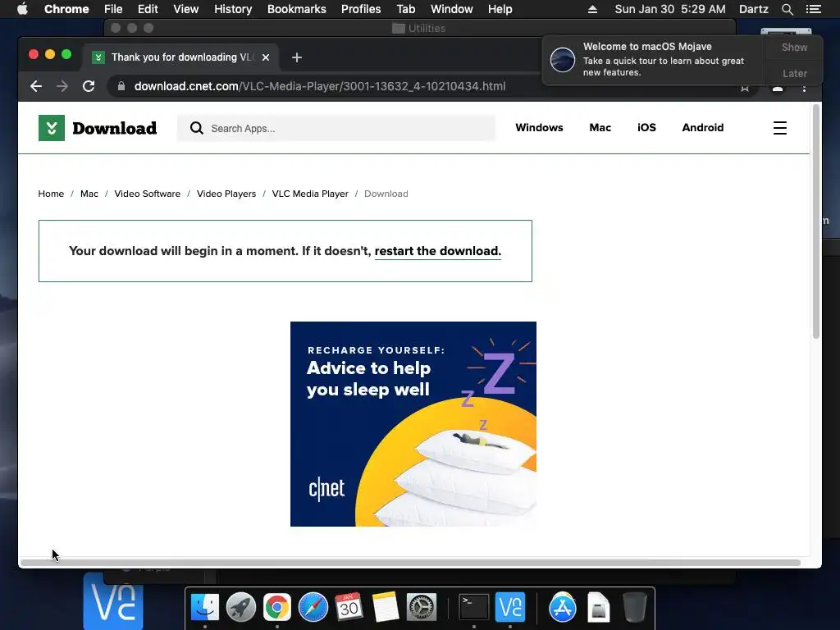Click Mac in the breadcrumb trail
Viewport: 840px width, 630px height.
click(x=89, y=194)
